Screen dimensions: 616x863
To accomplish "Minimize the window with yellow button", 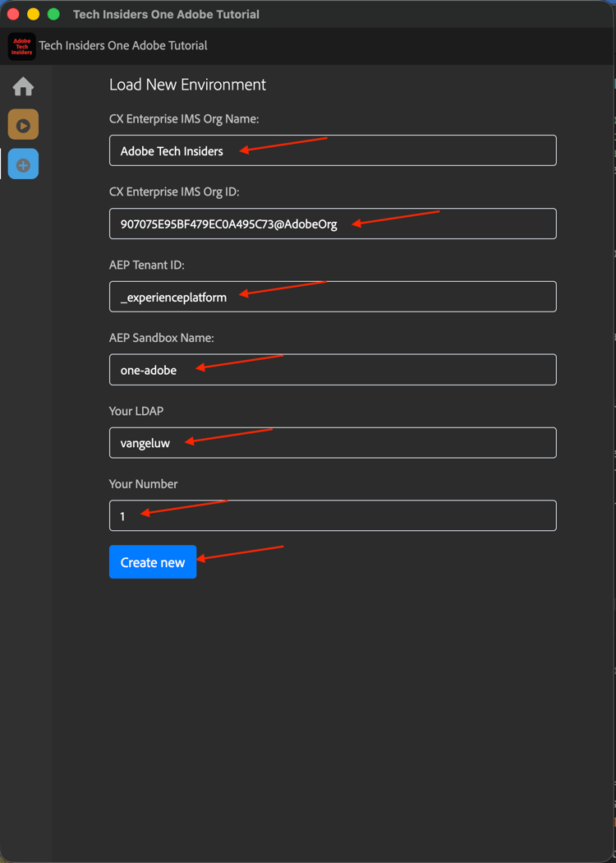I will 33,14.
